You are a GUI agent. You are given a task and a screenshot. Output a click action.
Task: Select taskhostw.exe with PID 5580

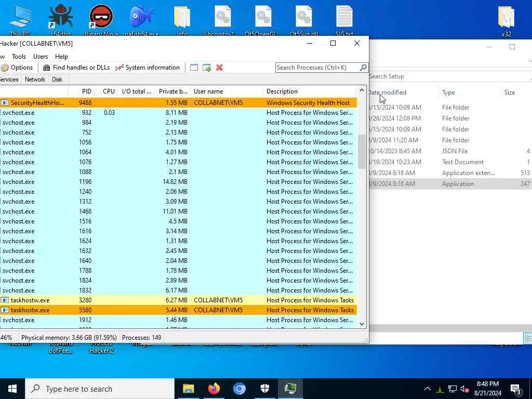[179, 310]
